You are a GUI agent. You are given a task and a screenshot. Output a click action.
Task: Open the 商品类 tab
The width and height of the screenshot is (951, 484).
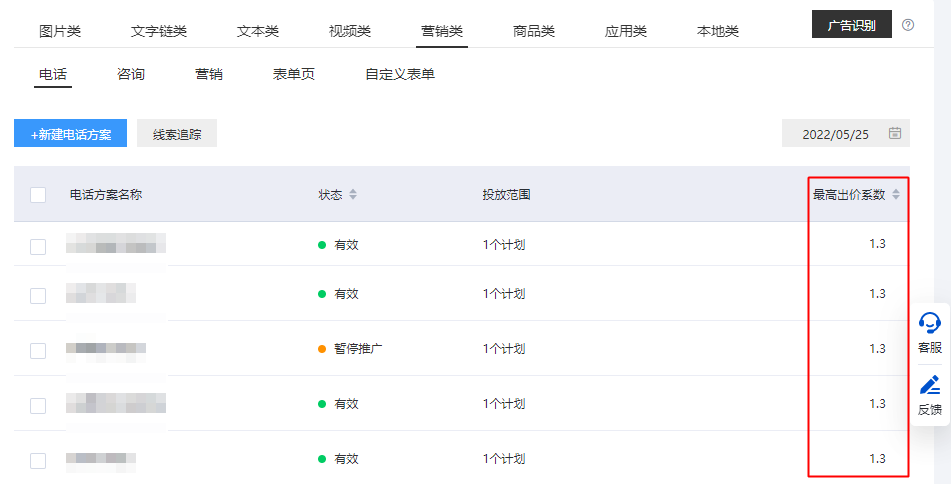[533, 31]
